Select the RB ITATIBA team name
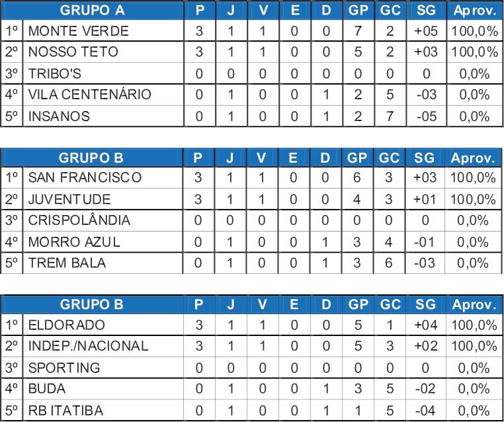504x422 pixels. 65,411
